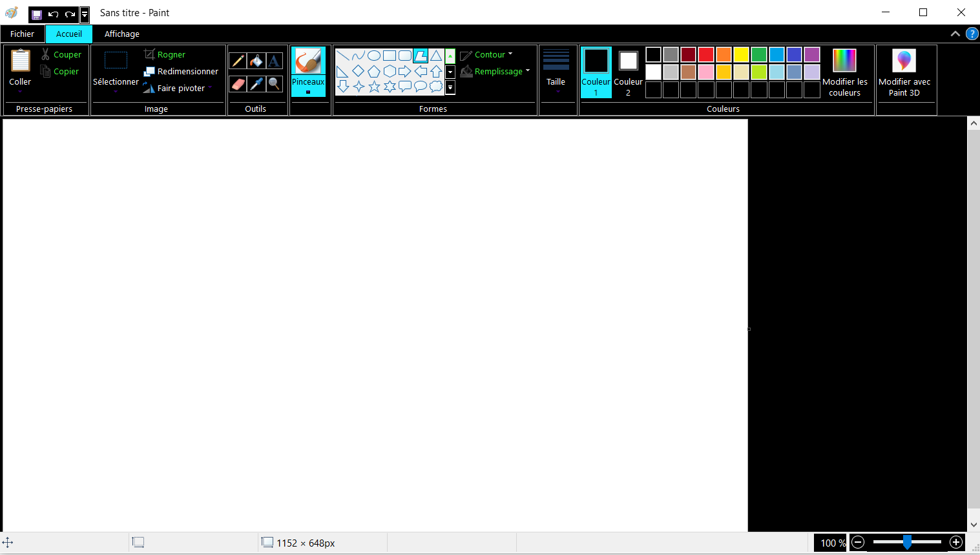Collapse the ribbon with chevron
Screen dimensions: 980x555
(x=955, y=34)
